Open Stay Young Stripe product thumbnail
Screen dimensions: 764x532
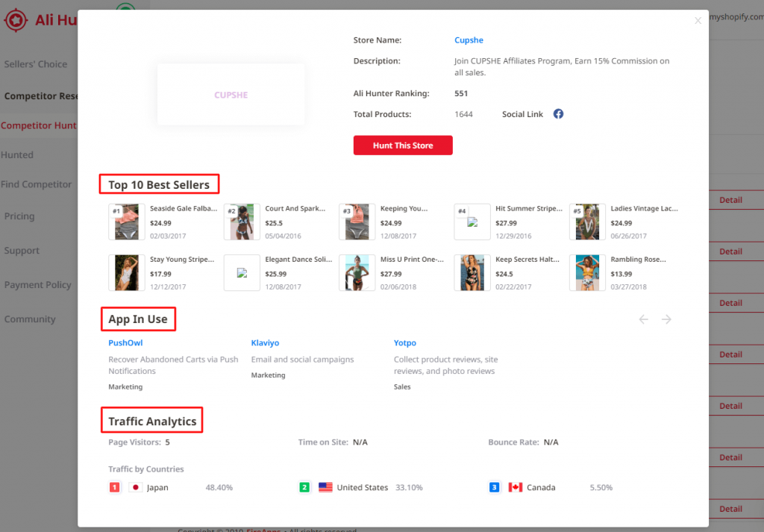point(127,273)
